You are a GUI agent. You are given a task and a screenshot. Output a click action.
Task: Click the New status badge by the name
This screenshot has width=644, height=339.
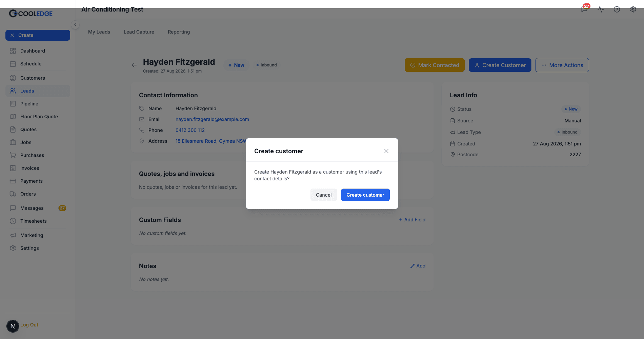click(236, 65)
